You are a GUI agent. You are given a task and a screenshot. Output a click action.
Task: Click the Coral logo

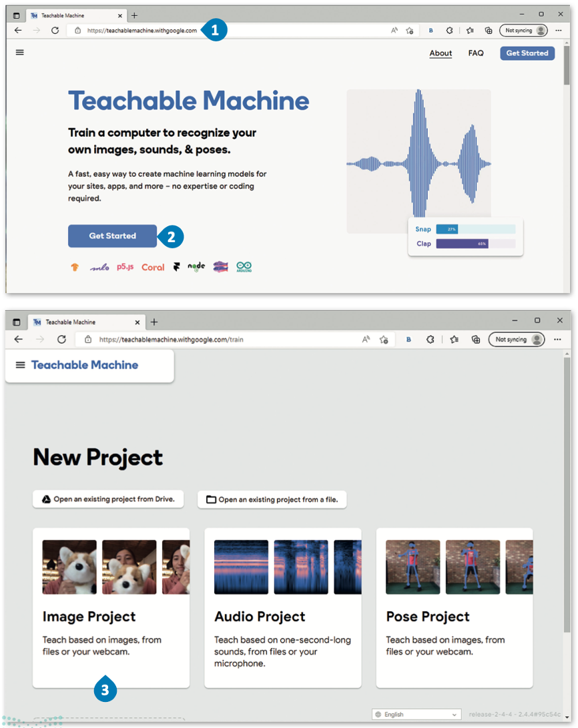(153, 268)
